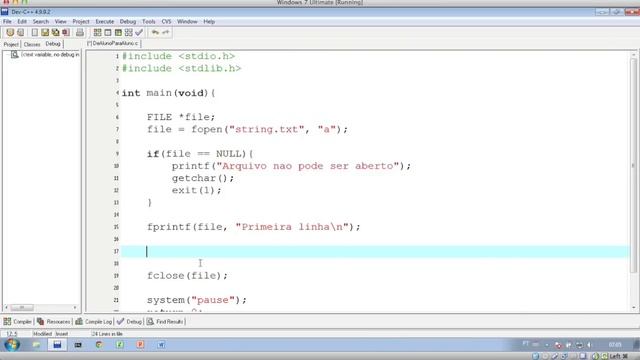
Task: Open the Execute menu
Action: [x=105, y=22]
